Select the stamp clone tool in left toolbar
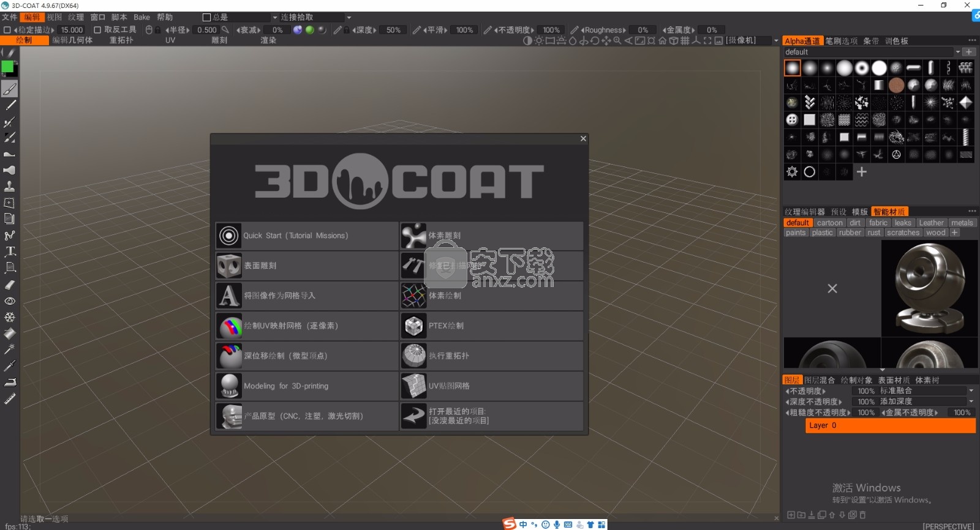Screen dimensions: 980x530 point(10,186)
